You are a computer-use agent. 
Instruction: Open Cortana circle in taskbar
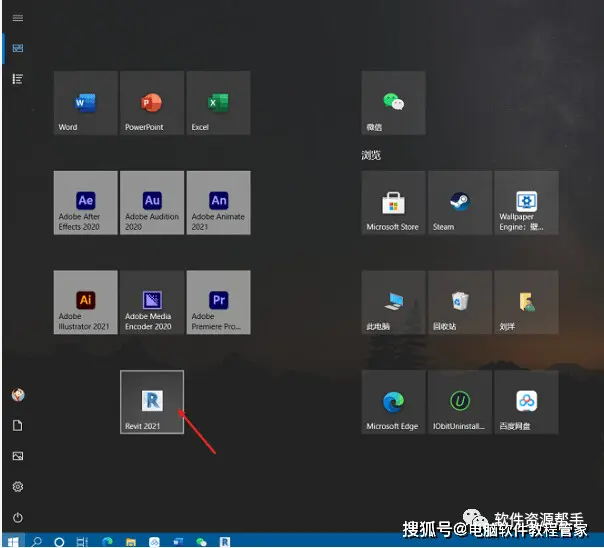[x=59, y=542]
